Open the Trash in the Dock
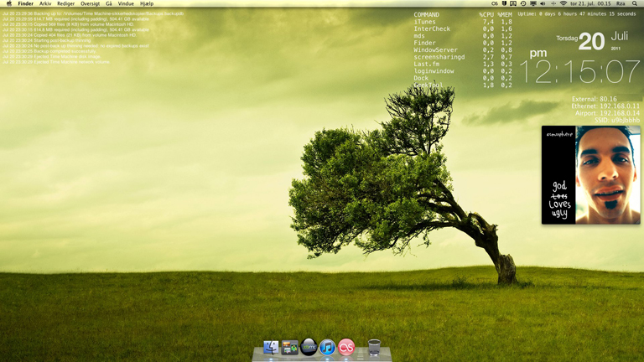Image resolution: width=644 pixels, height=362 pixels. (374, 347)
